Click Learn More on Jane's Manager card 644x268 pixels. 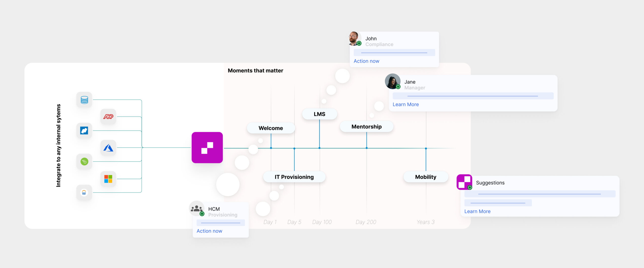406,104
